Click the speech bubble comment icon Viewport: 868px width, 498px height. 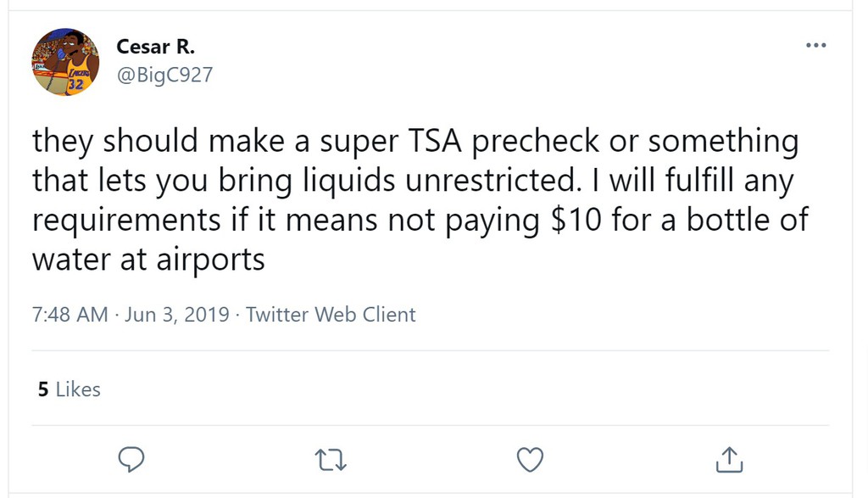(131, 459)
